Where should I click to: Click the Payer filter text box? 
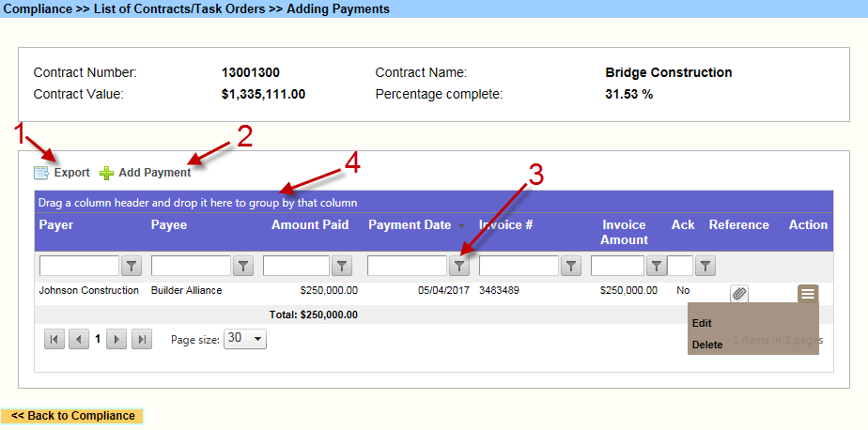pyautogui.click(x=79, y=267)
